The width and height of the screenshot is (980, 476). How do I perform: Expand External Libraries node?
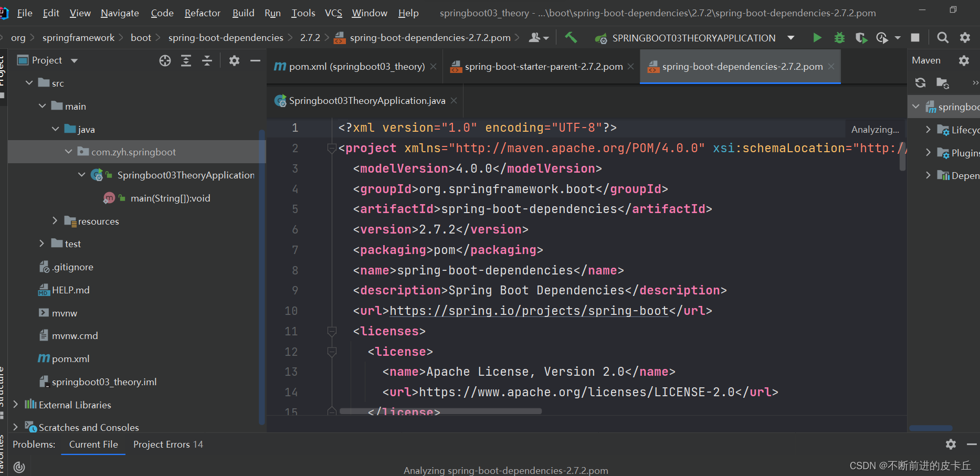point(16,405)
